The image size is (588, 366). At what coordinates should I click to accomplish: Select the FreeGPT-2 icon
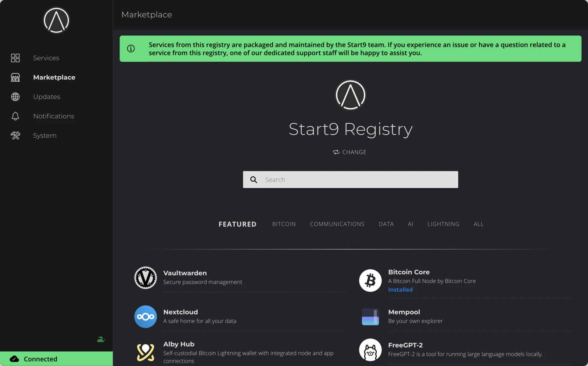[370, 350]
